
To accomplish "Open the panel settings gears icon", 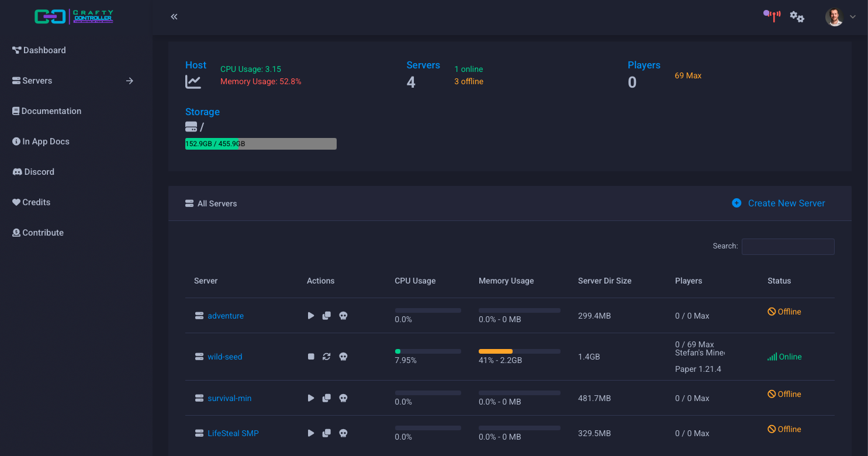I will (x=797, y=17).
